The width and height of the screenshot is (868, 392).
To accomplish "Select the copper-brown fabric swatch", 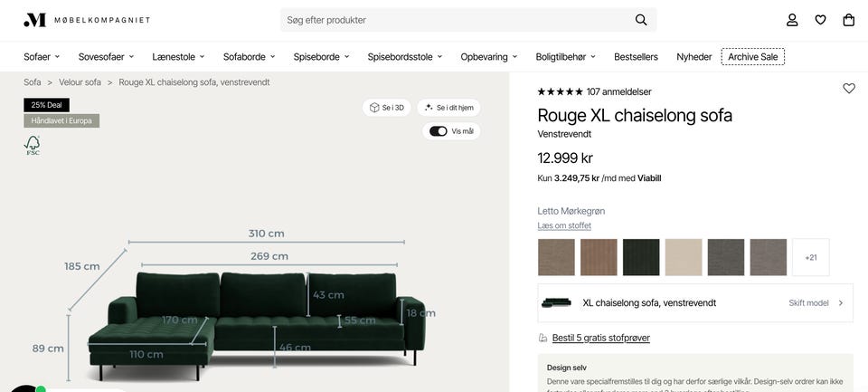I will (599, 257).
